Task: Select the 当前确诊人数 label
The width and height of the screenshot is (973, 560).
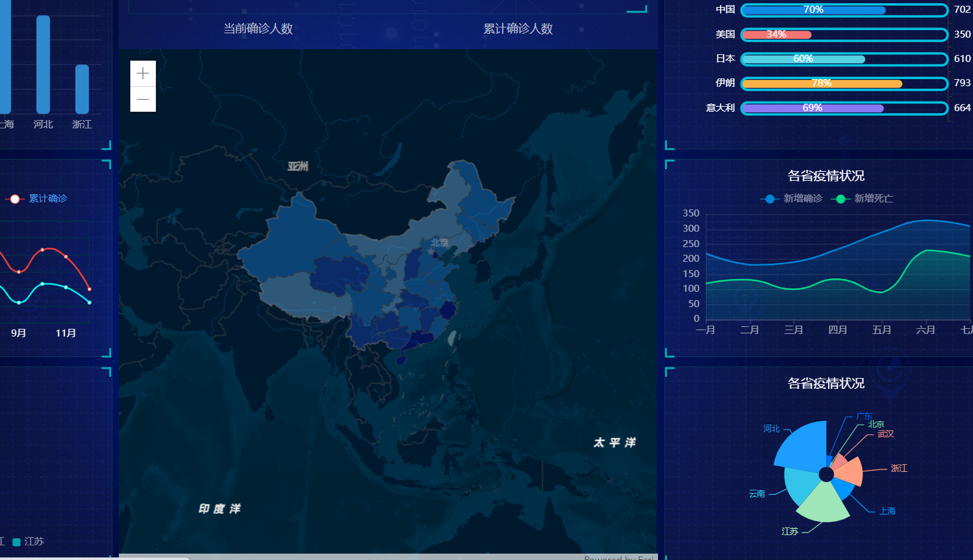Action: [258, 29]
